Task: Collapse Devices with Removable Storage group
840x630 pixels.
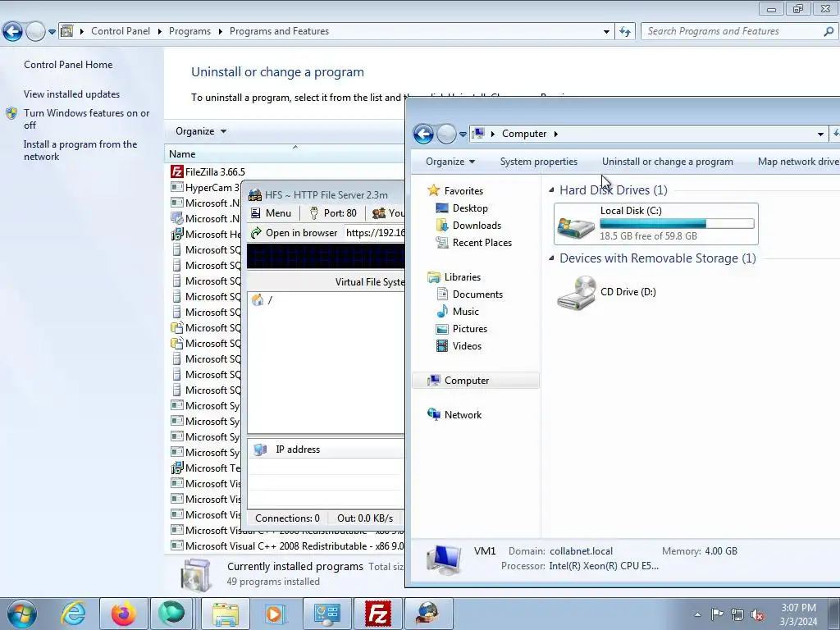Action: pyautogui.click(x=552, y=258)
